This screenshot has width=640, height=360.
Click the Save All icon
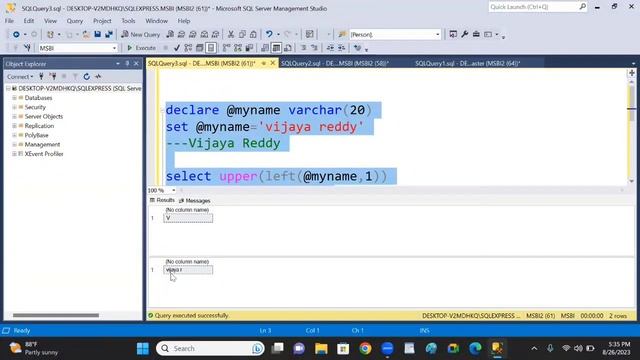click(109, 35)
